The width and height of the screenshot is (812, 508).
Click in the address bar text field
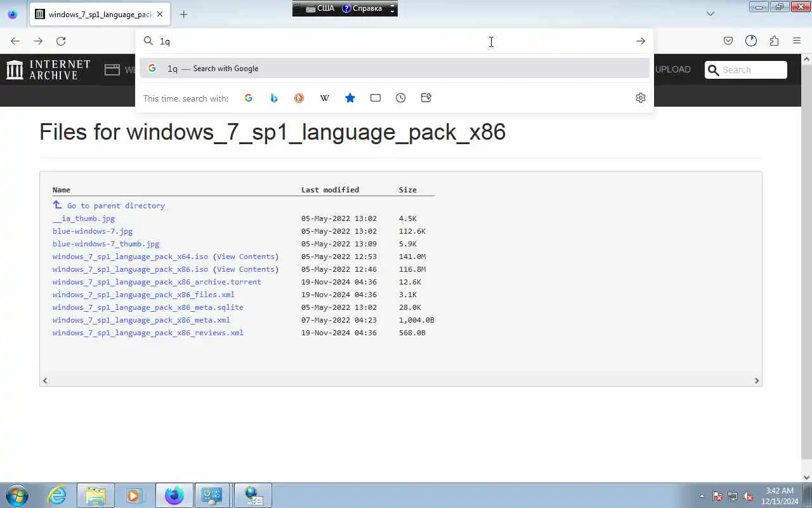point(393,41)
